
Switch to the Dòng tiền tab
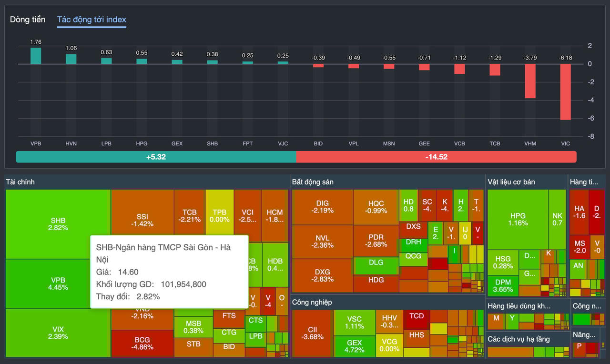pos(28,20)
